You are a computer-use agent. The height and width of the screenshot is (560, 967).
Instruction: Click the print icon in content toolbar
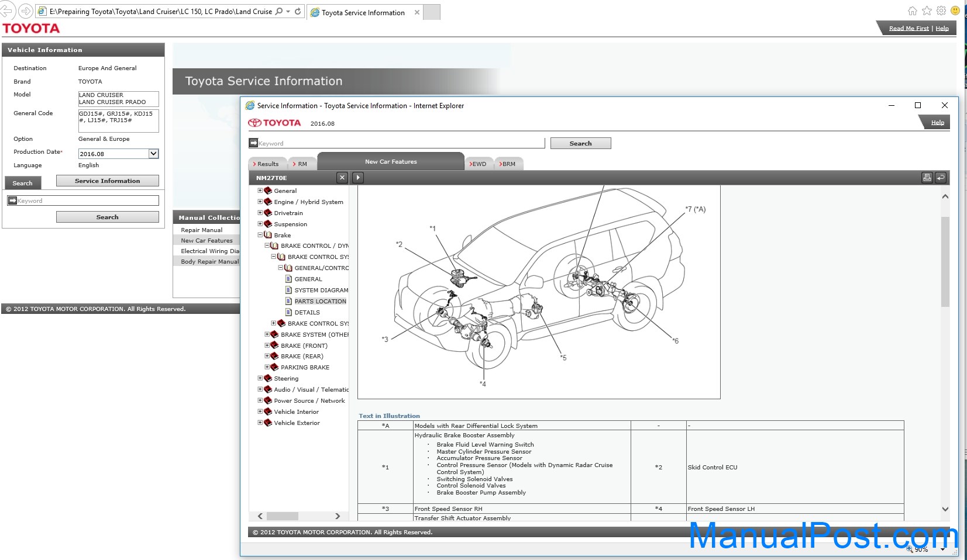(927, 178)
